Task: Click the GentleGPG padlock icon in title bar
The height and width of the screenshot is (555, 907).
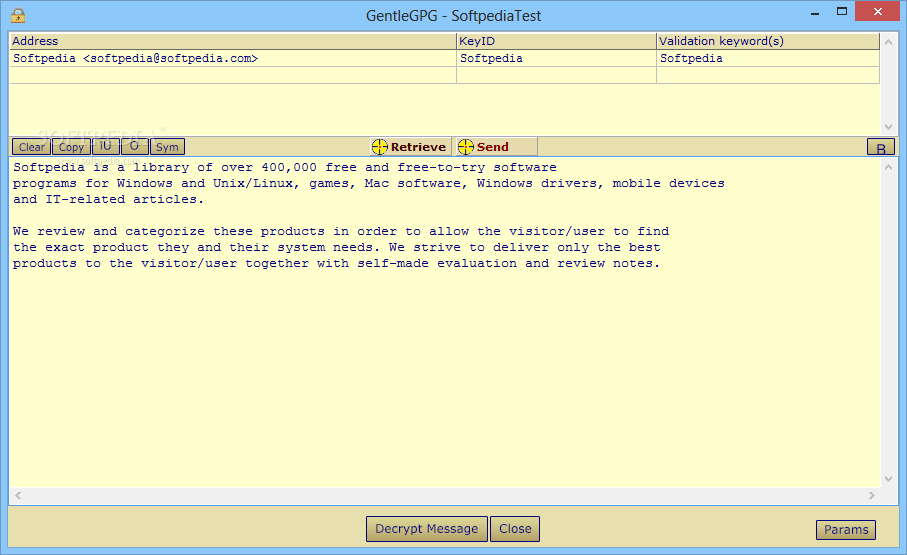Action: [19, 15]
